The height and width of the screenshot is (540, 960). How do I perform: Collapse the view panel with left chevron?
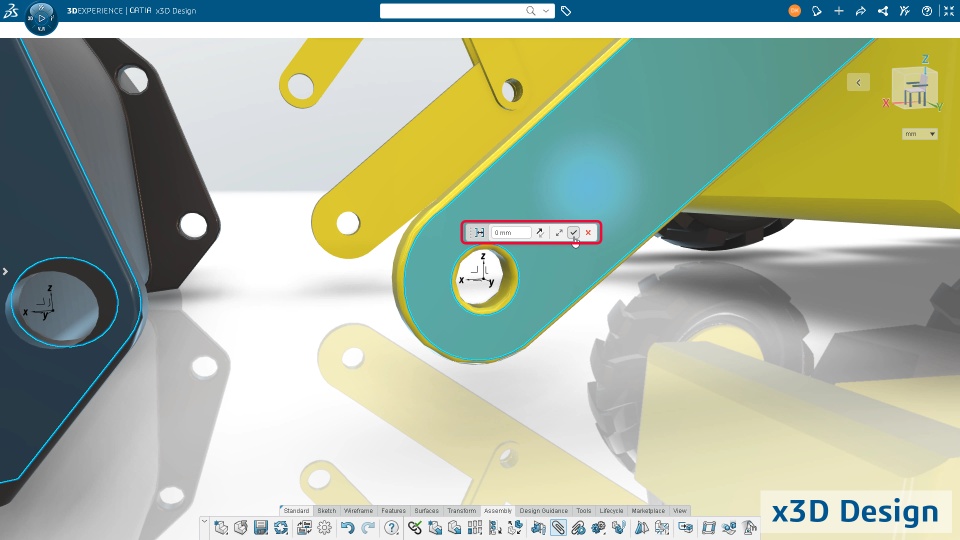858,83
